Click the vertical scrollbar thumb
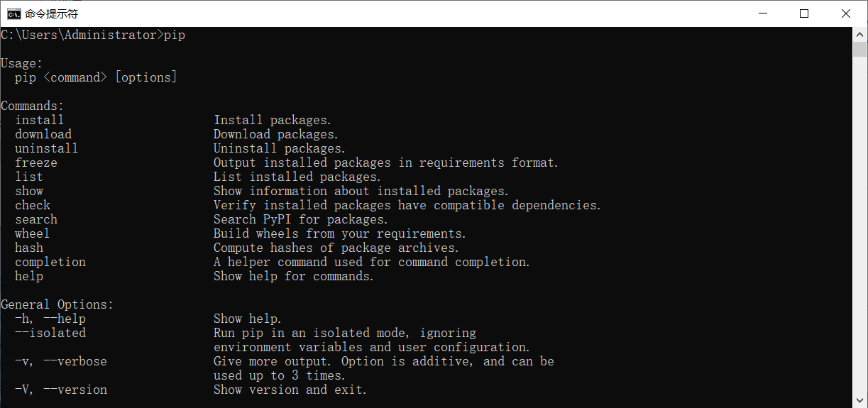The width and height of the screenshot is (868, 408). 860,49
